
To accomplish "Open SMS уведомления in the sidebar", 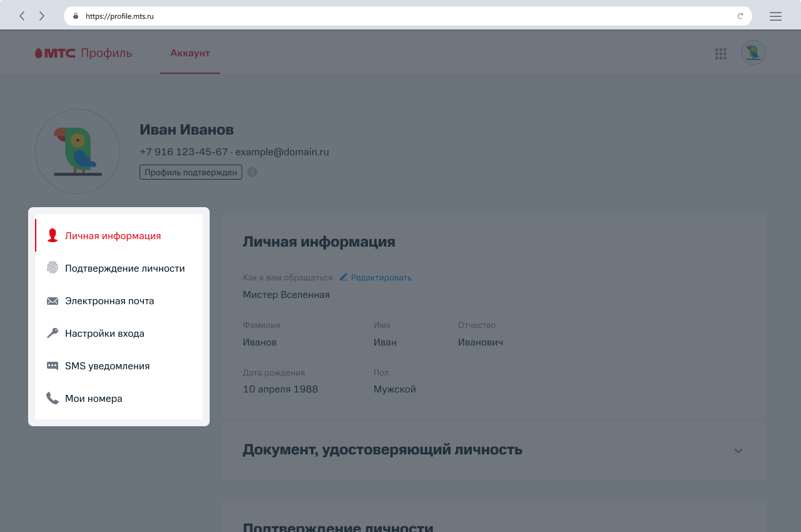I will point(119,366).
